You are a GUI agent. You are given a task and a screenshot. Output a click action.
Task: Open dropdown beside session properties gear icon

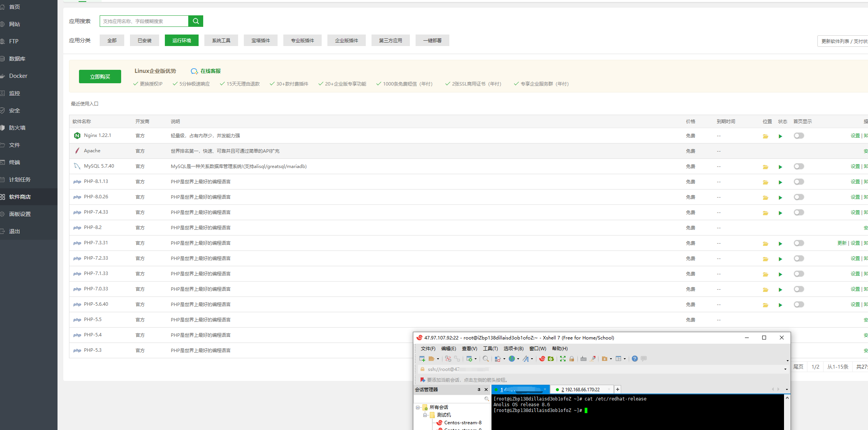475,359
